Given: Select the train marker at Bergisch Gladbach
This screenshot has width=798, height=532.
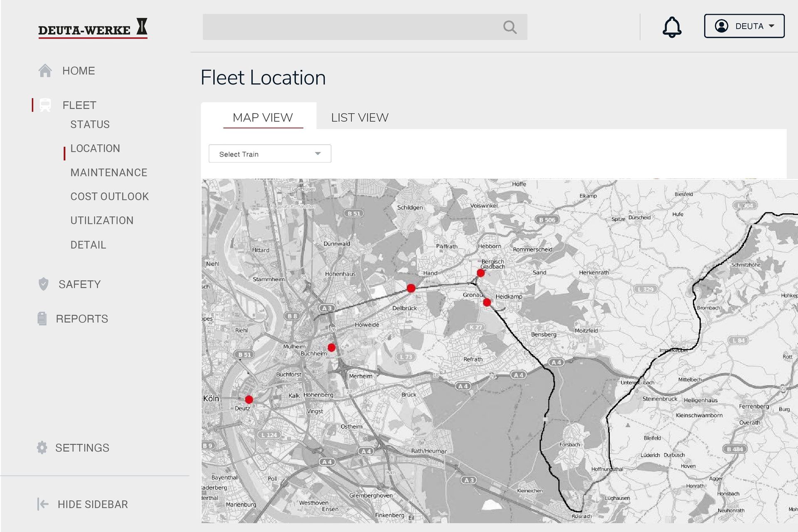Looking at the screenshot, I should click(x=480, y=273).
